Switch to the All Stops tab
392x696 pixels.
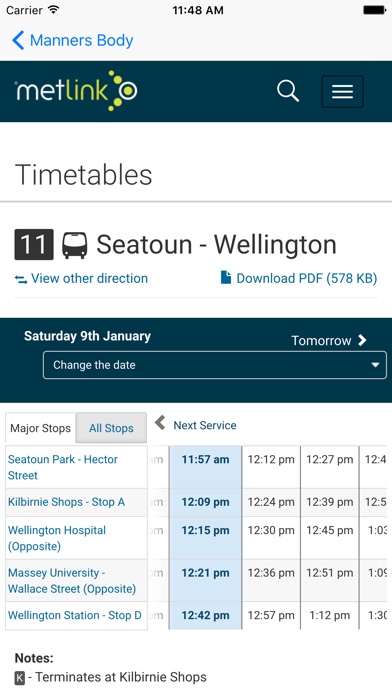(111, 428)
